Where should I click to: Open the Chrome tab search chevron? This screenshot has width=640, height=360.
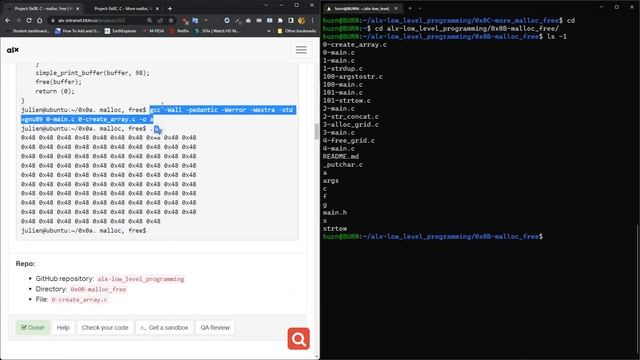pos(266,5)
